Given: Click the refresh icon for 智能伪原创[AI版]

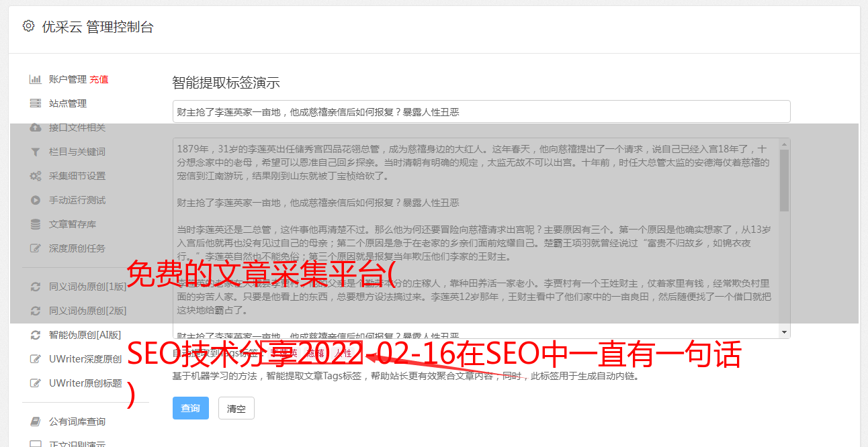Looking at the screenshot, I should 36,334.
